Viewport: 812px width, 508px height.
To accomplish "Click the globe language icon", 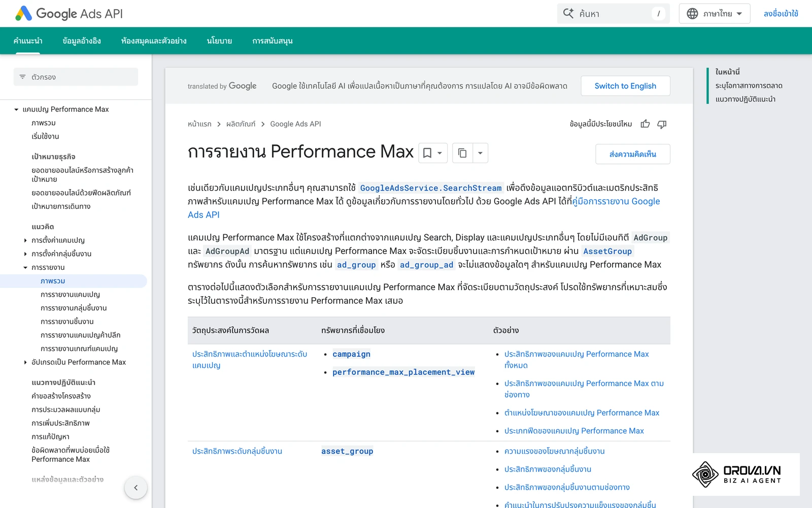I will (x=692, y=14).
